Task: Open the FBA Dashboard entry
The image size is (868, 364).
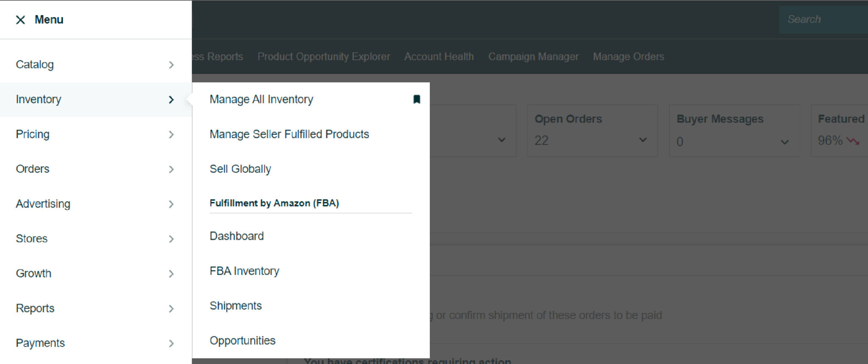Action: point(236,236)
